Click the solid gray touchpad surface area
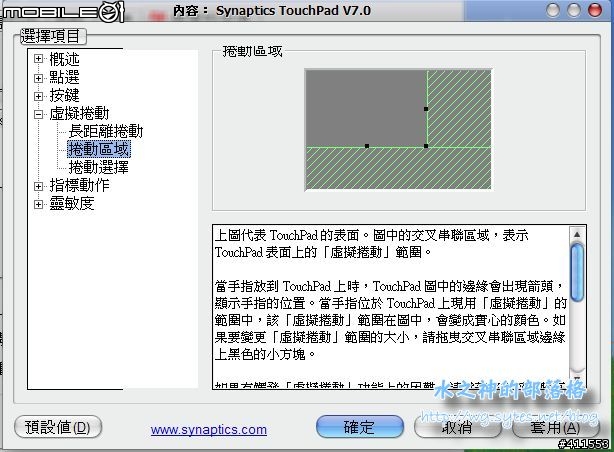This screenshot has width=614, height=452. click(x=366, y=108)
